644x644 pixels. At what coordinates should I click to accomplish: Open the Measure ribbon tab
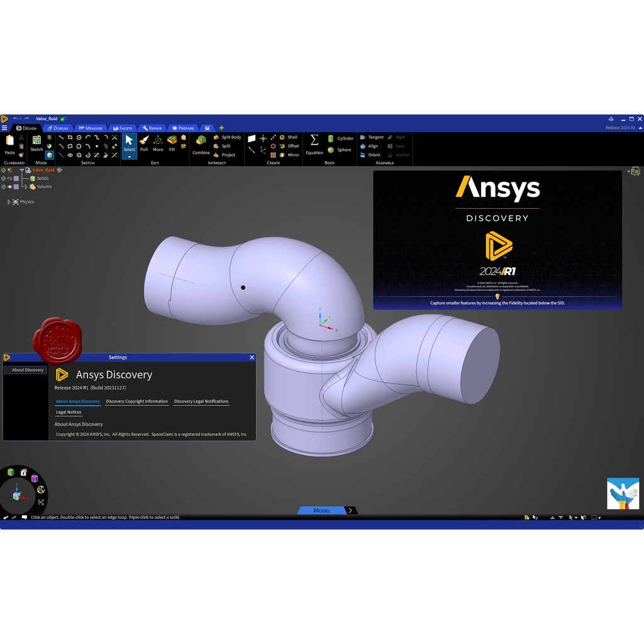91,128
